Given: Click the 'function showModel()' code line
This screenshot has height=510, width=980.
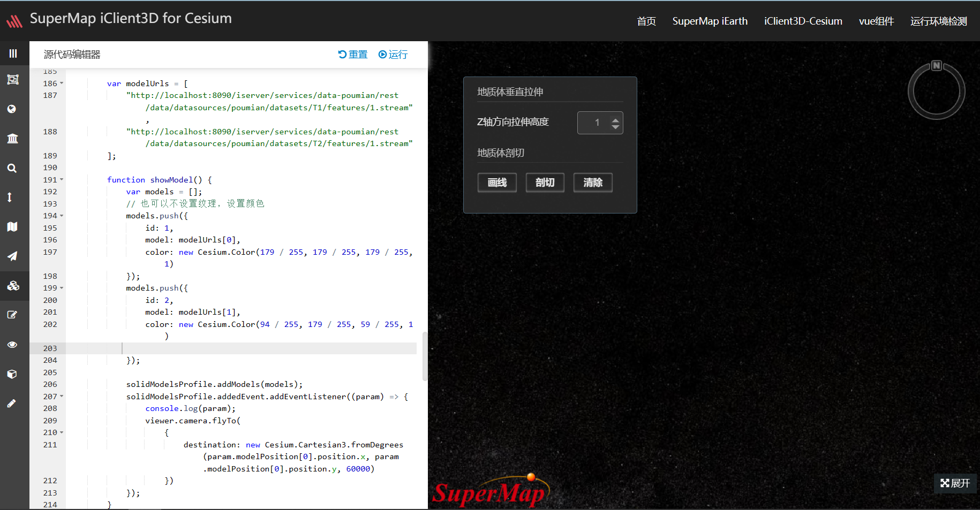Looking at the screenshot, I should (160, 180).
